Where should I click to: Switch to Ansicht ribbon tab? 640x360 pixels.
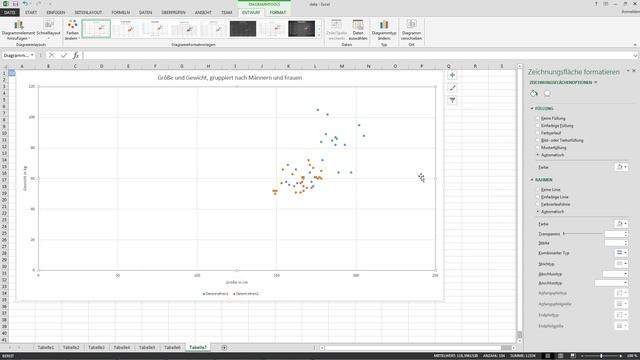tap(203, 13)
